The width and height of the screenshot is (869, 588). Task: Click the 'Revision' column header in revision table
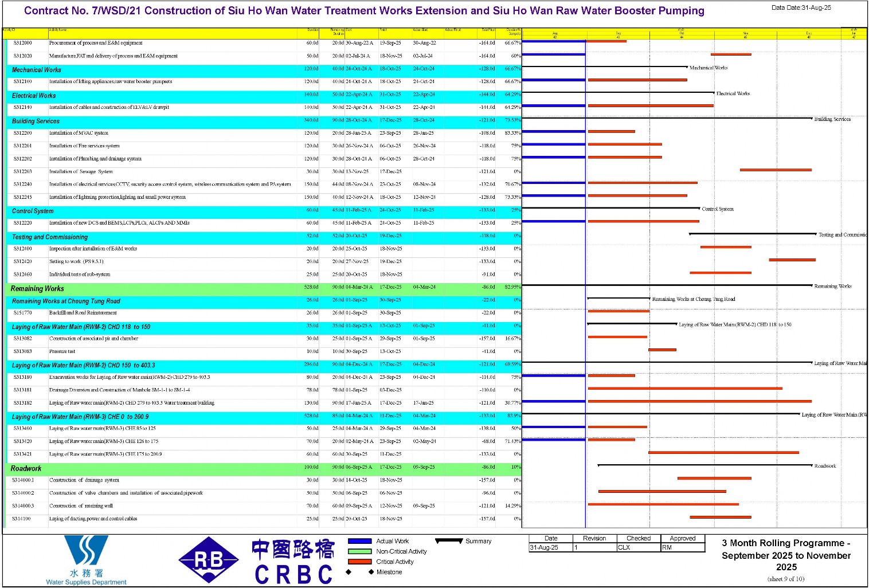pyautogui.click(x=594, y=538)
